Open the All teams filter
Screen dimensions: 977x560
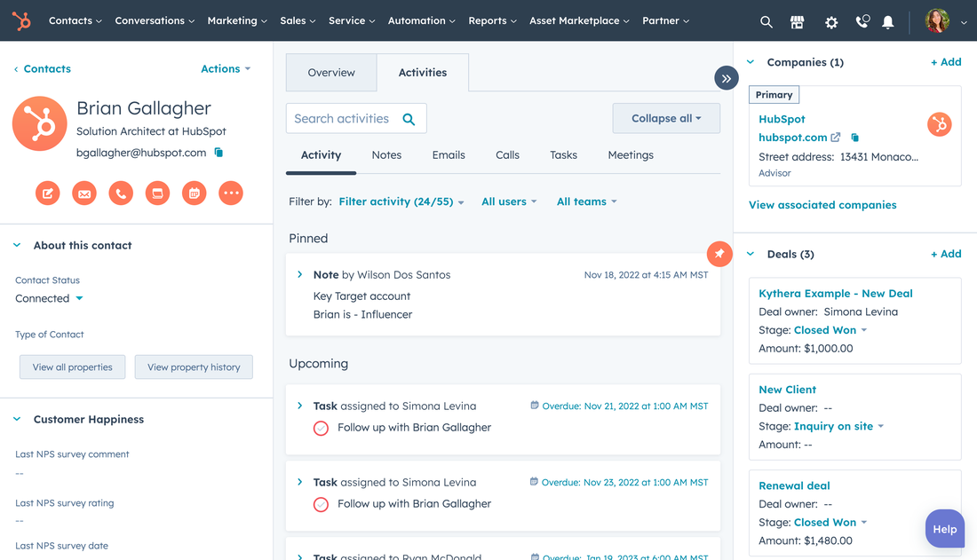coord(586,201)
